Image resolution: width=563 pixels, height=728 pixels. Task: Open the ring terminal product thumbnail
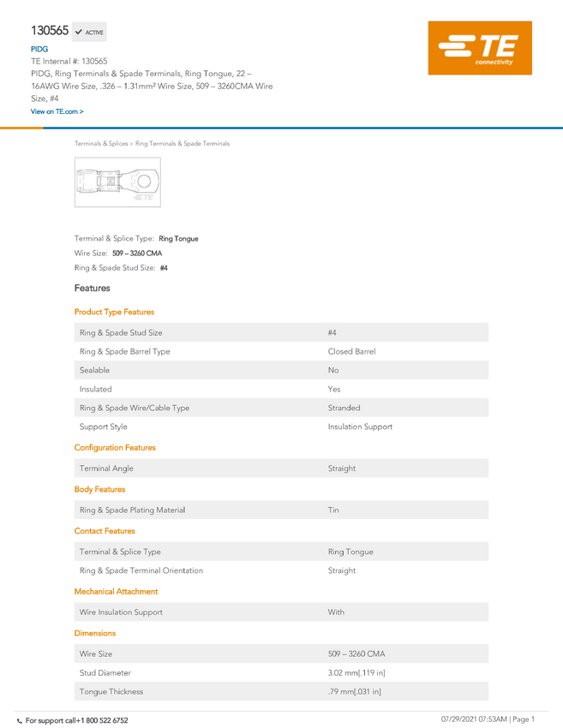[117, 182]
